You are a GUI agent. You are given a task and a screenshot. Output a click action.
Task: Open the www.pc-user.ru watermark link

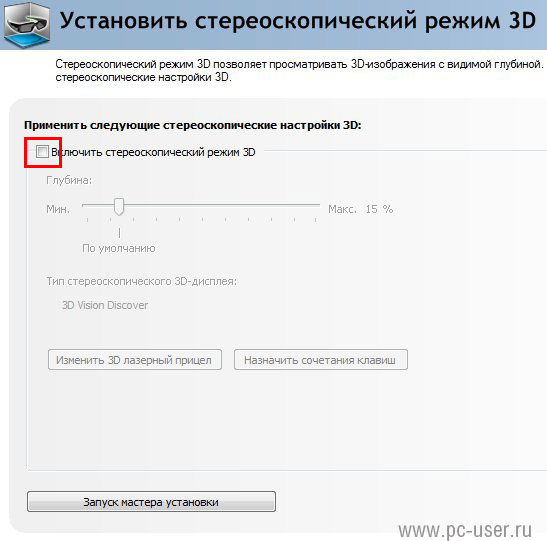[465, 530]
